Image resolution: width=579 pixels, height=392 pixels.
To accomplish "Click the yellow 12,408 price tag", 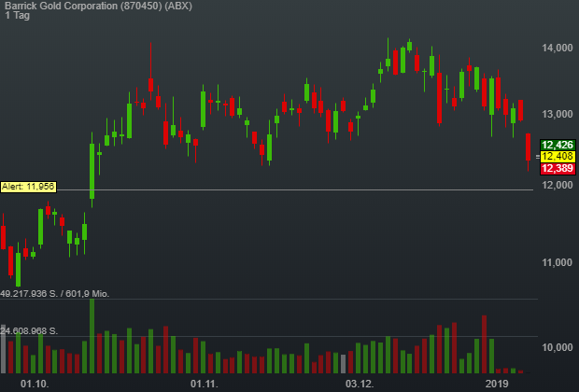I will click(558, 157).
